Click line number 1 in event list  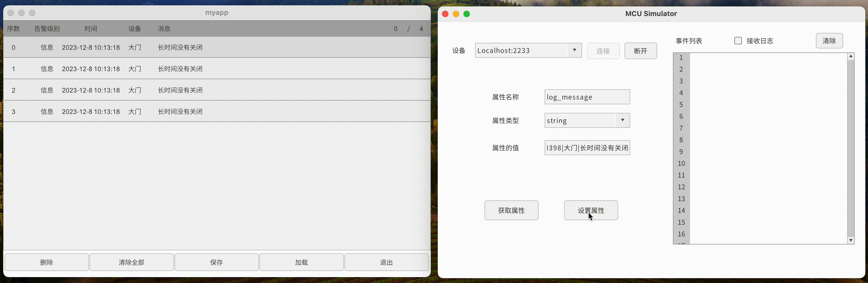pyautogui.click(x=681, y=58)
